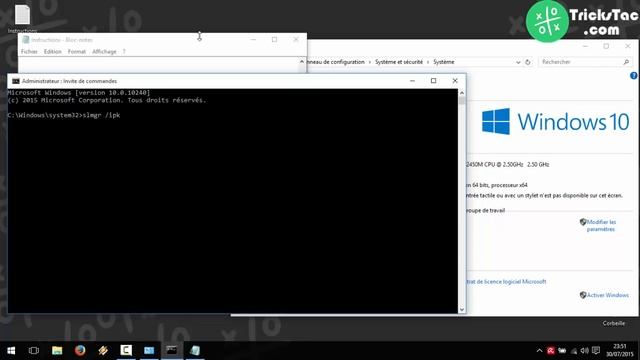Open the Microsoft software license terms link
The width and height of the screenshot is (640, 360).
tap(506, 282)
